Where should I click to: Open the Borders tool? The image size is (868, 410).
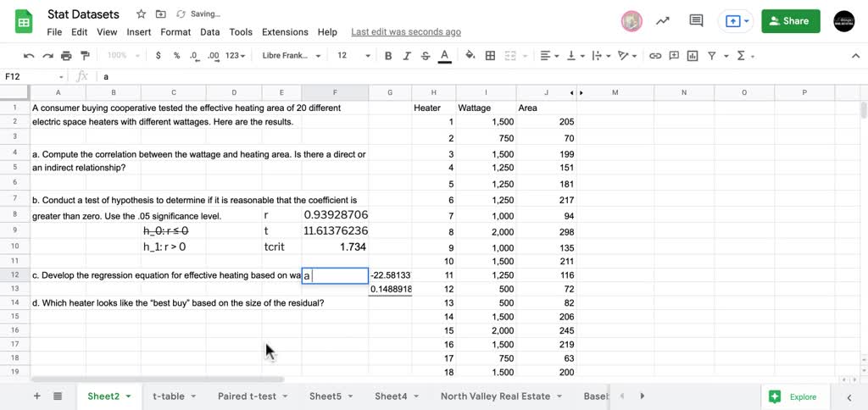[490, 56]
